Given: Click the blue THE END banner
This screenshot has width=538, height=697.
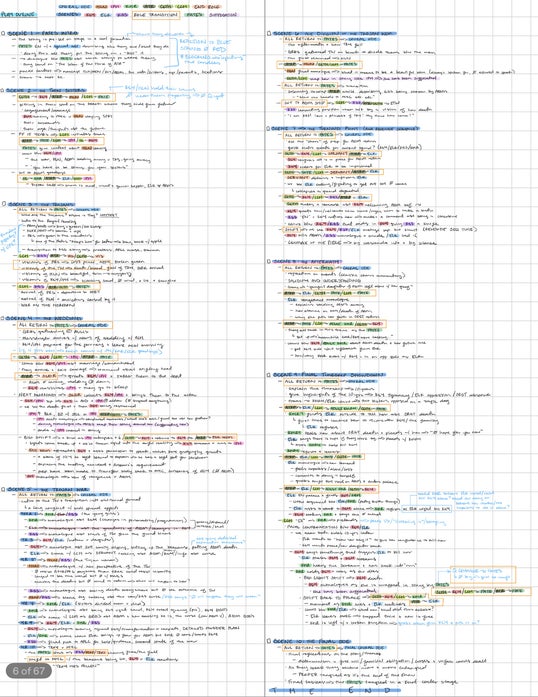Looking at the screenshot, I should 334,690.
